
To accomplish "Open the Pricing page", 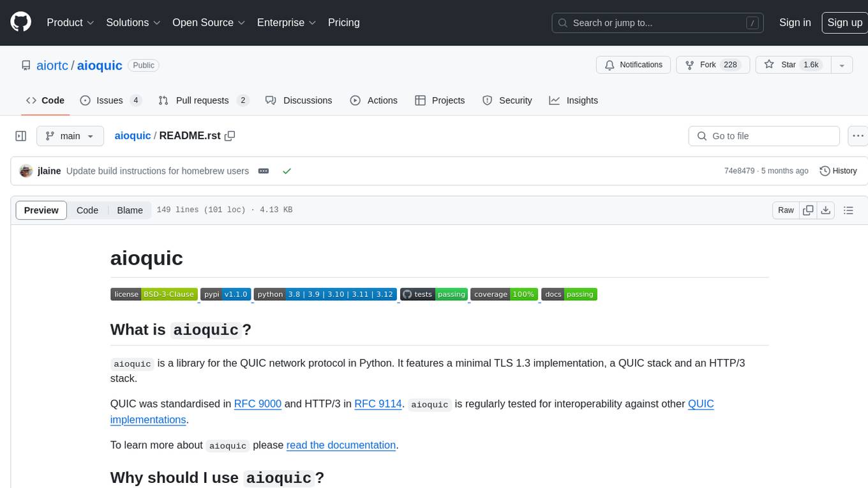I will [x=344, y=22].
